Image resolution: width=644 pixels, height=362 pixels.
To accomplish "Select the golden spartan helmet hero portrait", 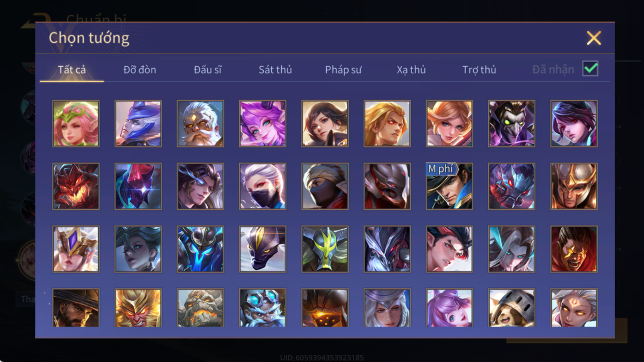I will [574, 187].
